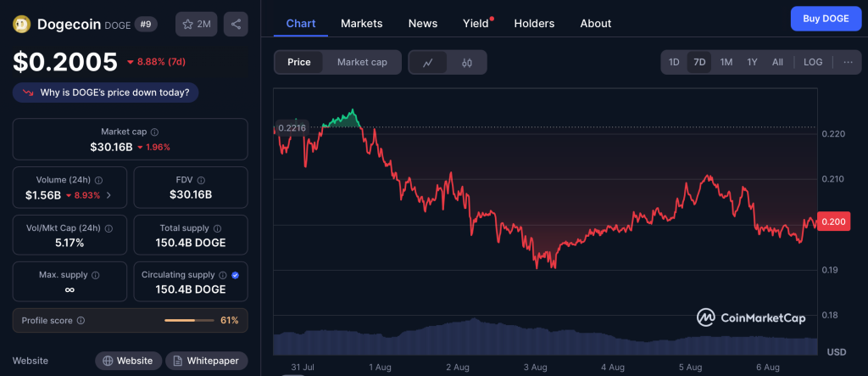Select the Price chart toggle
The width and height of the screenshot is (868, 376).
click(x=299, y=62)
